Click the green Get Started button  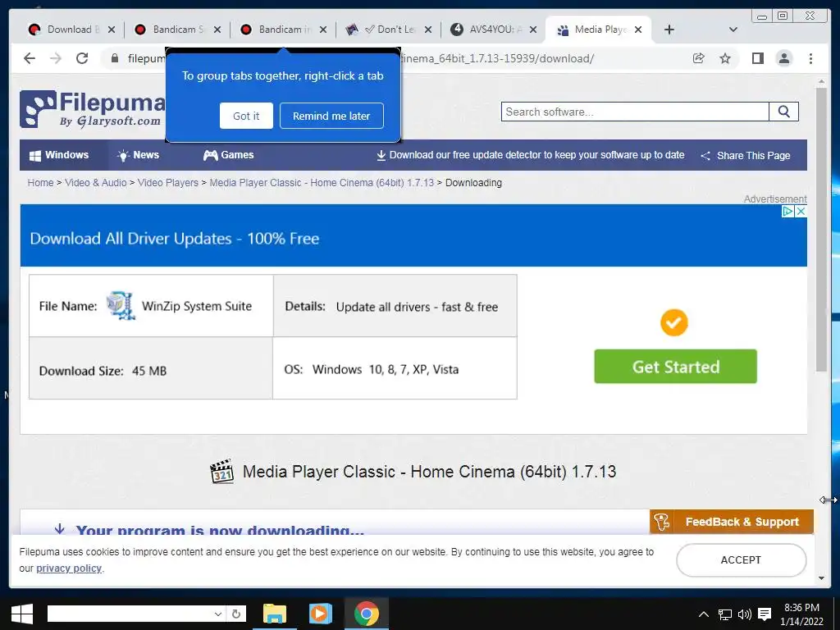tap(676, 367)
